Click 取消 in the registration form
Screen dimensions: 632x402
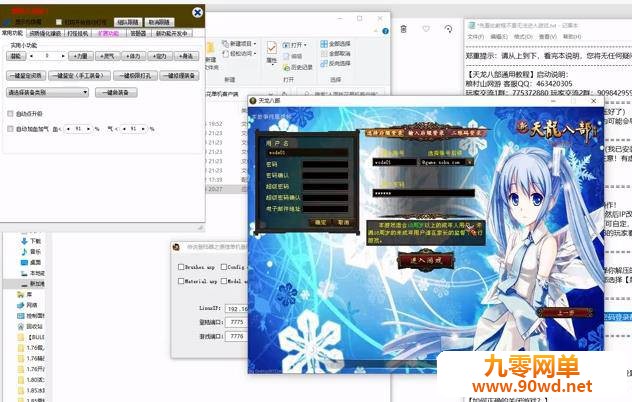(x=343, y=222)
